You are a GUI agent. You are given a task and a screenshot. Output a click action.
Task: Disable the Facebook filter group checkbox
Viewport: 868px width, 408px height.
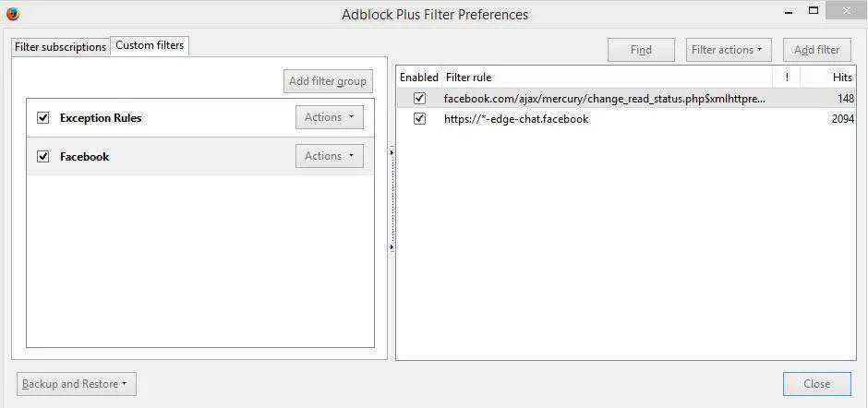pos(43,156)
